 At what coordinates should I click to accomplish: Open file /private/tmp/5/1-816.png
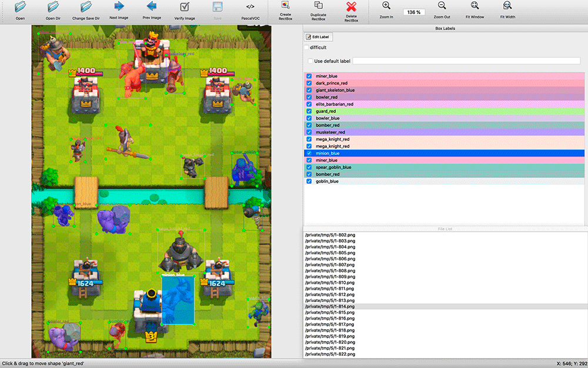point(330,318)
